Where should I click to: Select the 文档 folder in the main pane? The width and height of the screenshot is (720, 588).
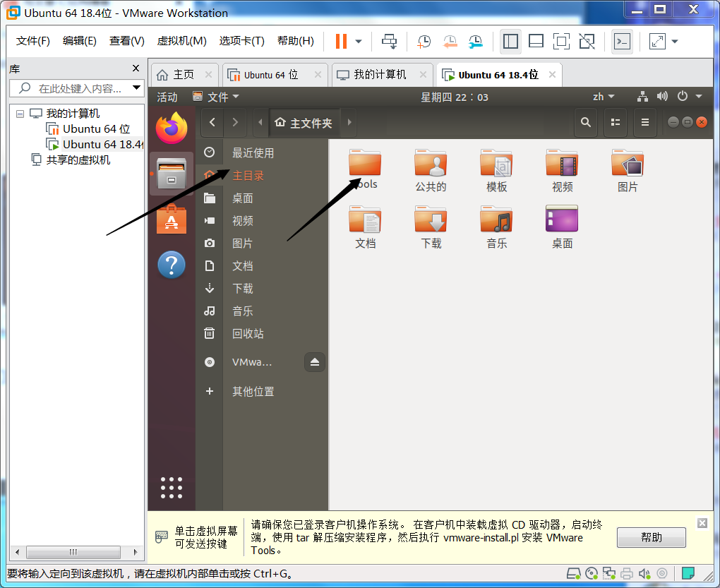click(365, 227)
